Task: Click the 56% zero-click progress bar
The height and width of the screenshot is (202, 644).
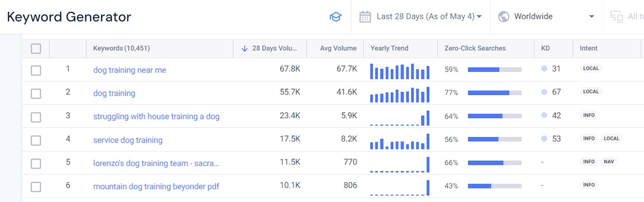Action: click(495, 139)
